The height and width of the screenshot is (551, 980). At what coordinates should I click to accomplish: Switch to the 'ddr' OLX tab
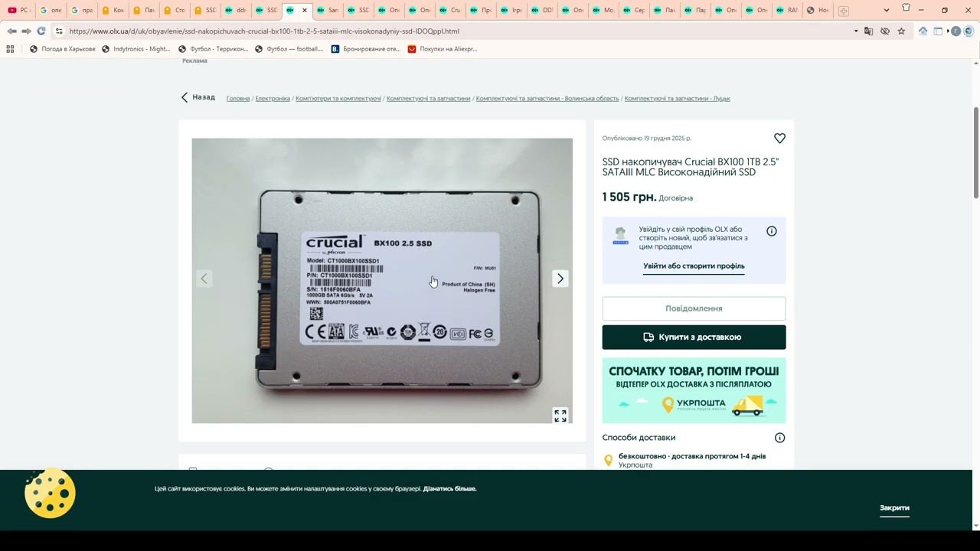pyautogui.click(x=237, y=11)
